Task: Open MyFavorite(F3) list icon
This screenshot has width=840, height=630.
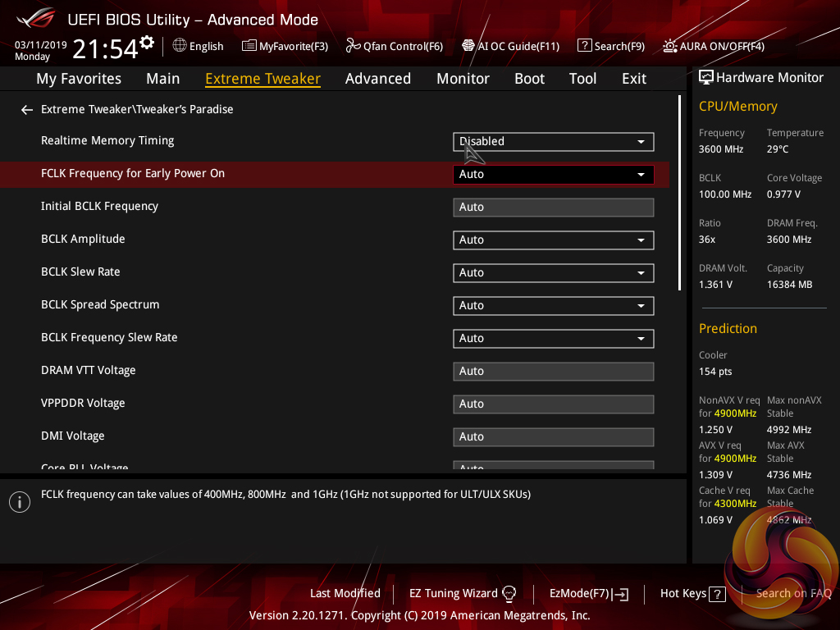Action: (249, 46)
